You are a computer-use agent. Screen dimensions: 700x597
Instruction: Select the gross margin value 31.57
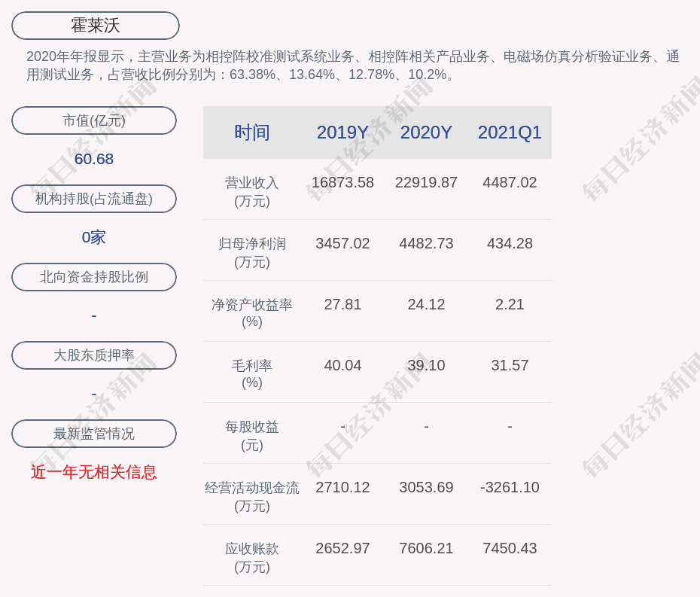click(510, 366)
